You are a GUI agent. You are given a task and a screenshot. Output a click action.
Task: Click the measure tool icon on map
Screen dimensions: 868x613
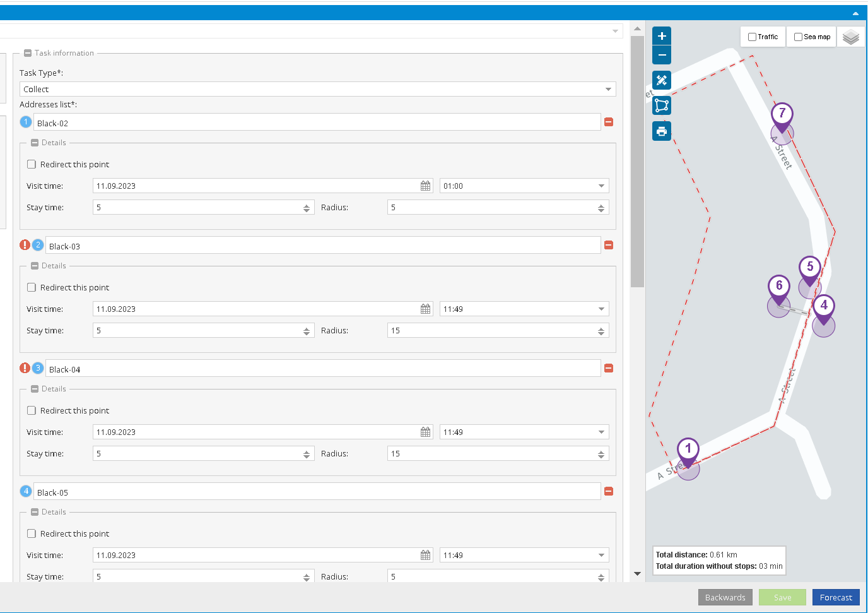click(x=662, y=80)
